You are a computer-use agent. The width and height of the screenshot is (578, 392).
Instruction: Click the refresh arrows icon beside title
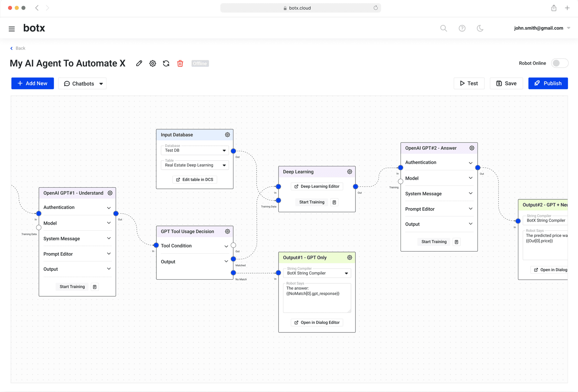pos(166,64)
